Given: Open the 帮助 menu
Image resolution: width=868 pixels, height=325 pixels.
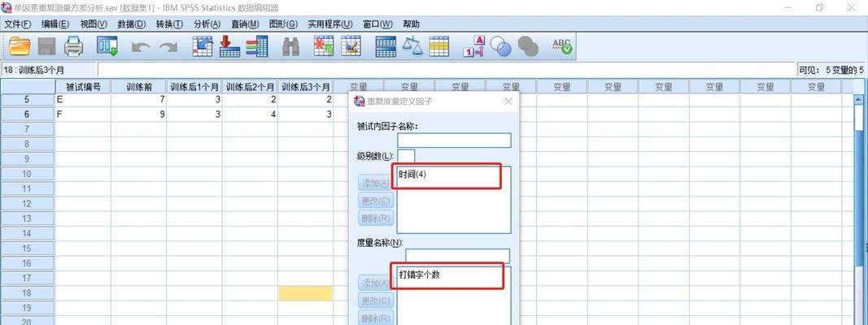Looking at the screenshot, I should click(x=411, y=24).
